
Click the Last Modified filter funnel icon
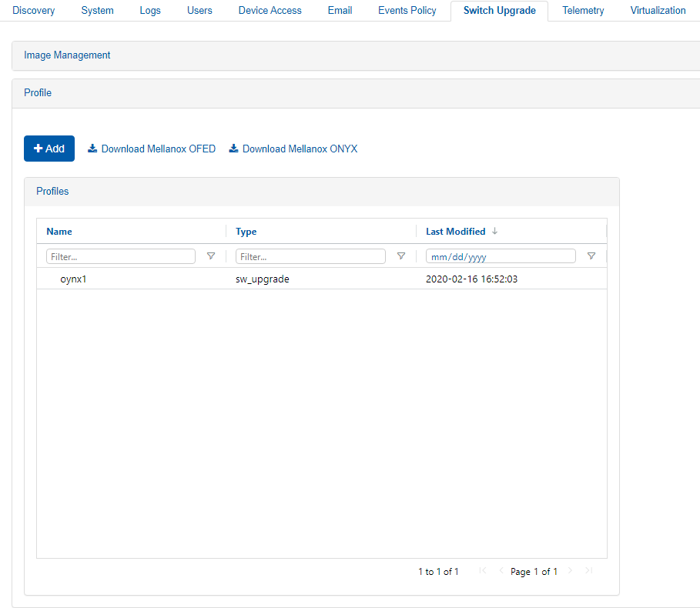pos(591,256)
